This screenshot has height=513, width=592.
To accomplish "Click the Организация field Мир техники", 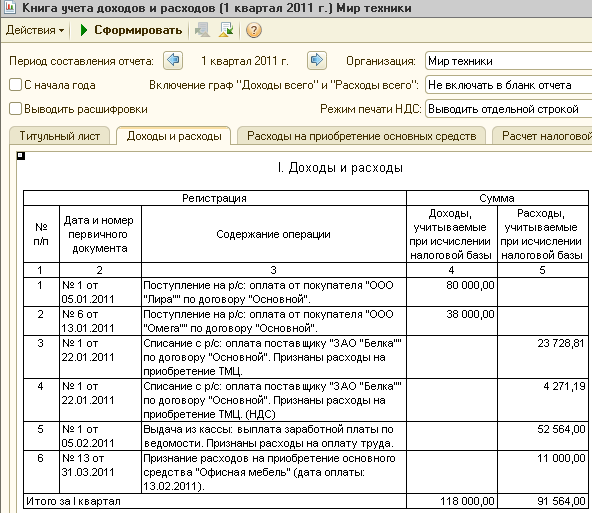I will point(508,61).
